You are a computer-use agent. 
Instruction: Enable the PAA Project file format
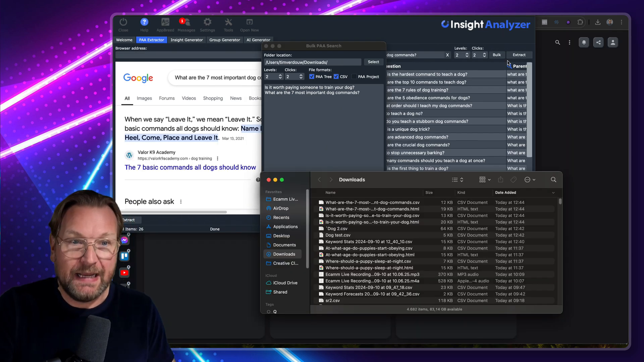click(354, 76)
